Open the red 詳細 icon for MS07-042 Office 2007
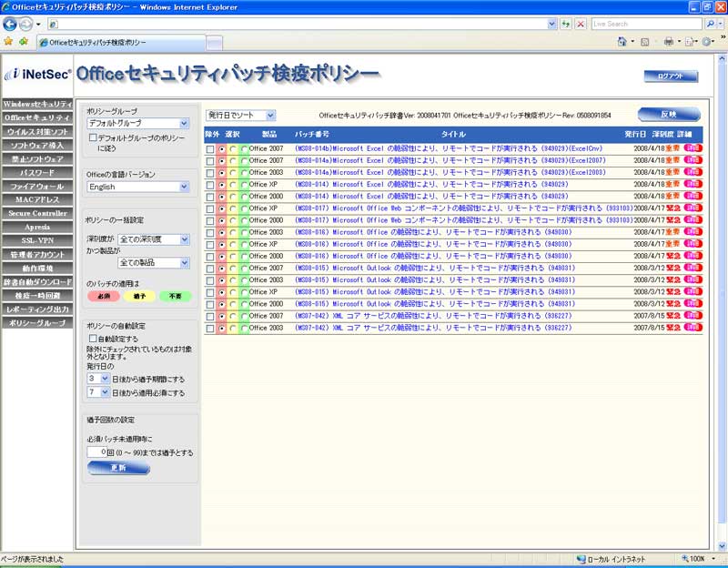 [x=693, y=316]
